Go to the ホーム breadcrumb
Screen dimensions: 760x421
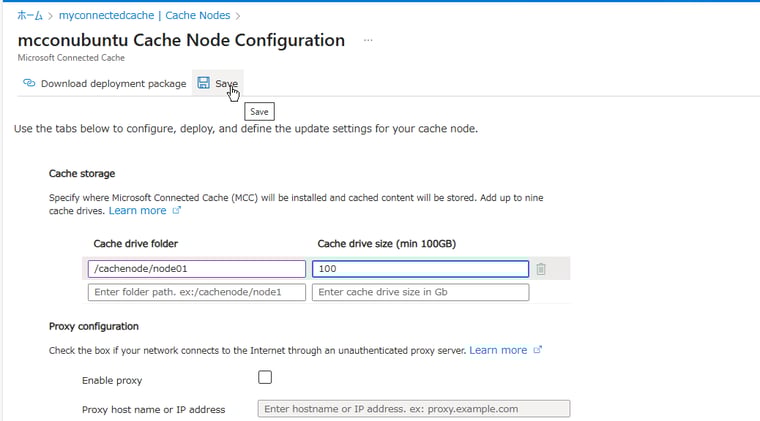click(30, 16)
